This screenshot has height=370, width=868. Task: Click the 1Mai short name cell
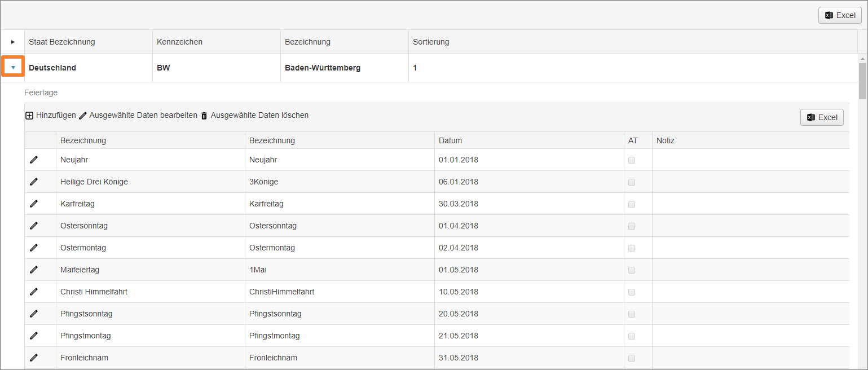(340, 270)
